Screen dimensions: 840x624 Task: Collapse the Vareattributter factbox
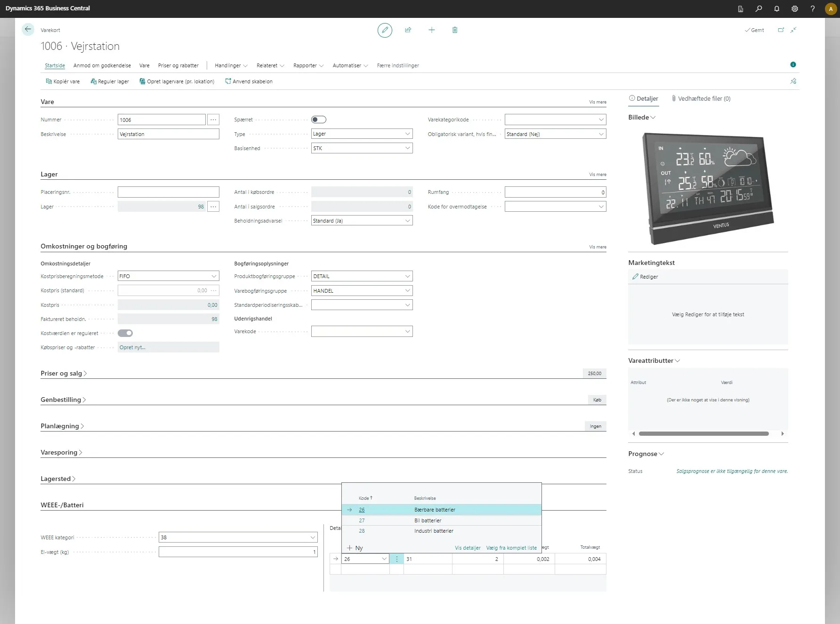tap(654, 360)
